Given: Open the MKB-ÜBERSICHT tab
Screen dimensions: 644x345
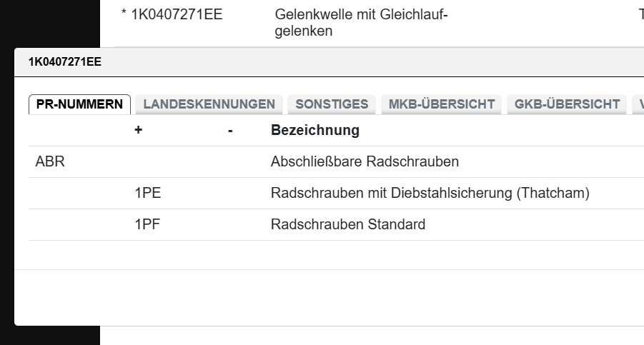Looking at the screenshot, I should click(x=441, y=104).
